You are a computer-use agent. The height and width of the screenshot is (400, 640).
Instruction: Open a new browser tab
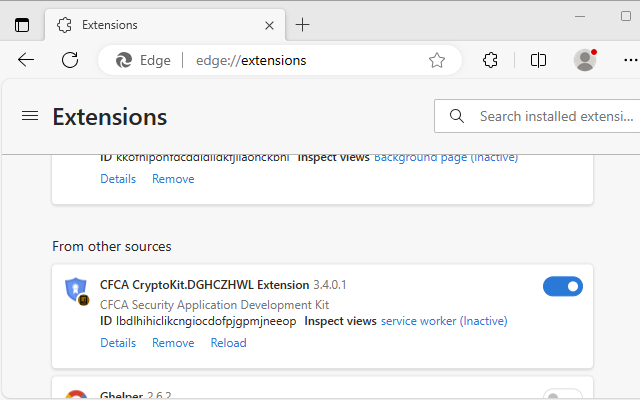(x=303, y=25)
